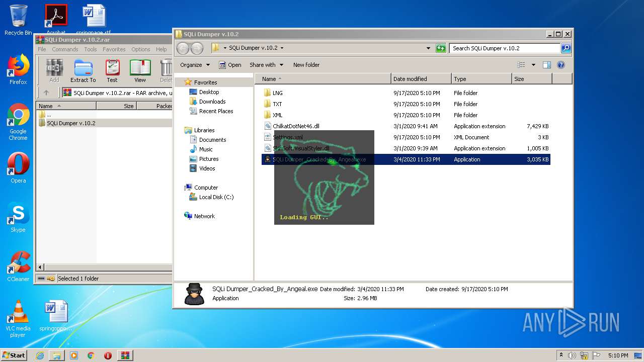Click the WinRAR View icon
The width and height of the screenshot is (644, 362).
(x=140, y=71)
